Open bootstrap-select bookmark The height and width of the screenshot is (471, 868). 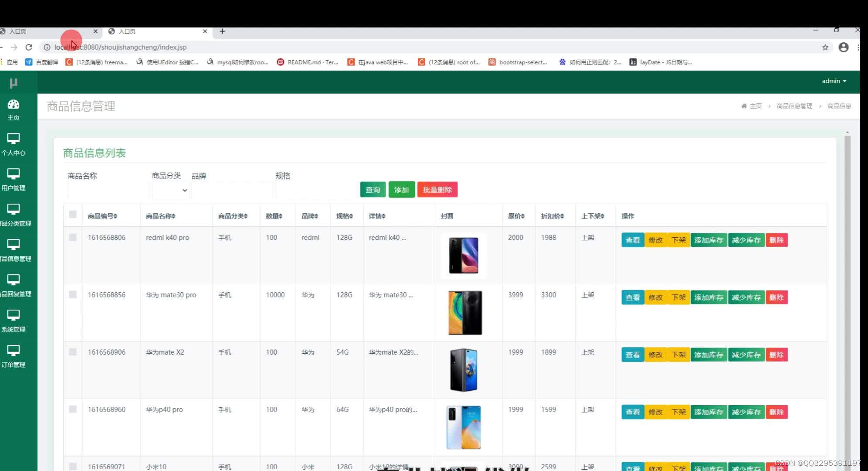[518, 62]
